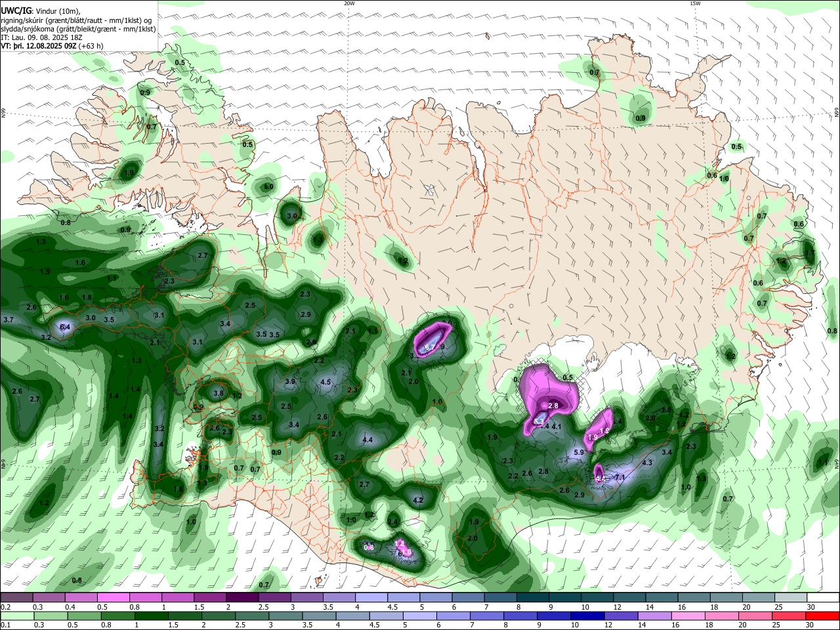This screenshot has width=840, height=630.
Task: Click the '0.2' snow legend label
Action: coord(5,607)
